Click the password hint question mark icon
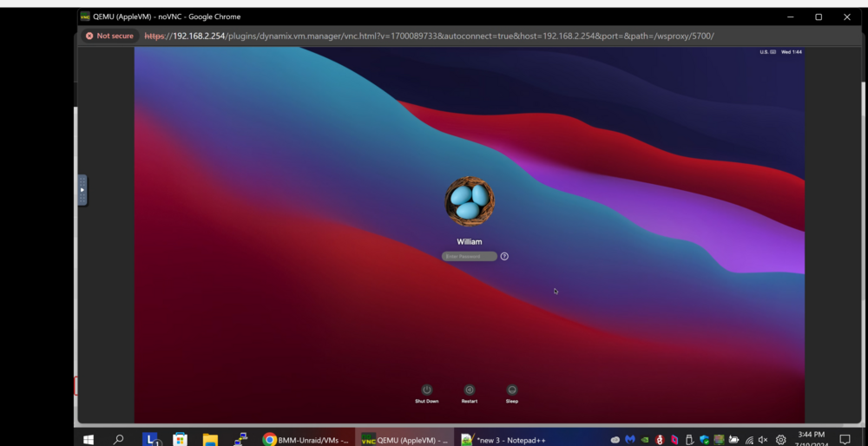The height and width of the screenshot is (446, 868). [504, 256]
